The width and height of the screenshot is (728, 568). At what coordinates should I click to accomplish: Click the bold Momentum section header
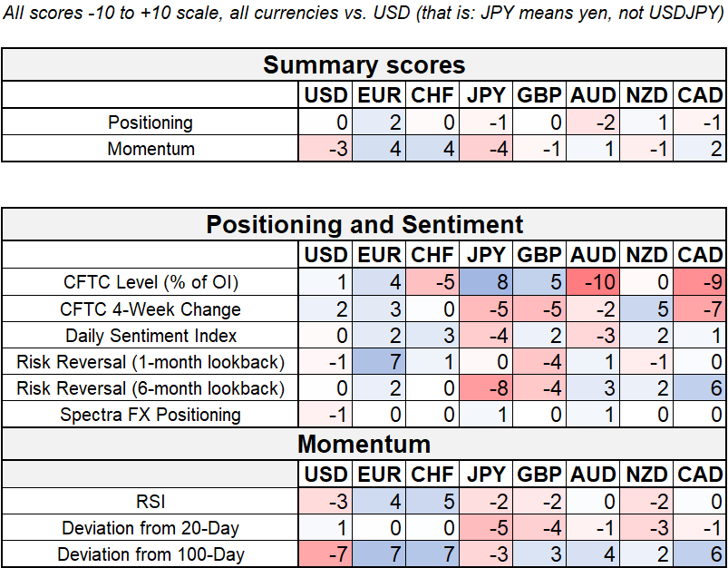point(364,445)
